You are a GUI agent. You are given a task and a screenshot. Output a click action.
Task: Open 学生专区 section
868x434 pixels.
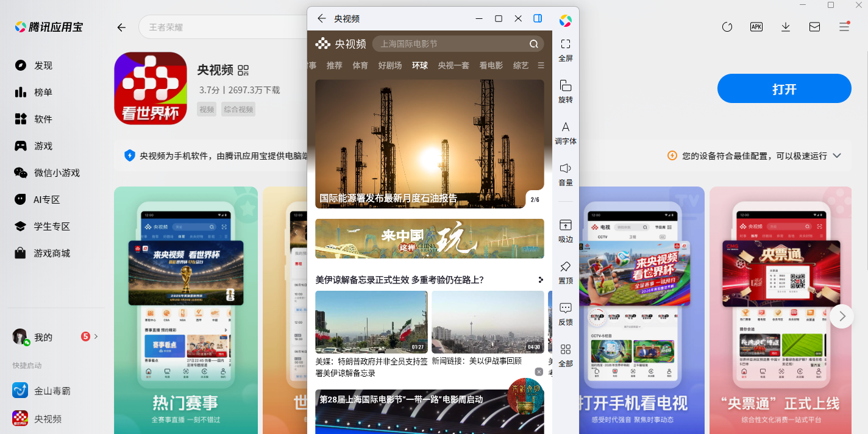pos(43,227)
